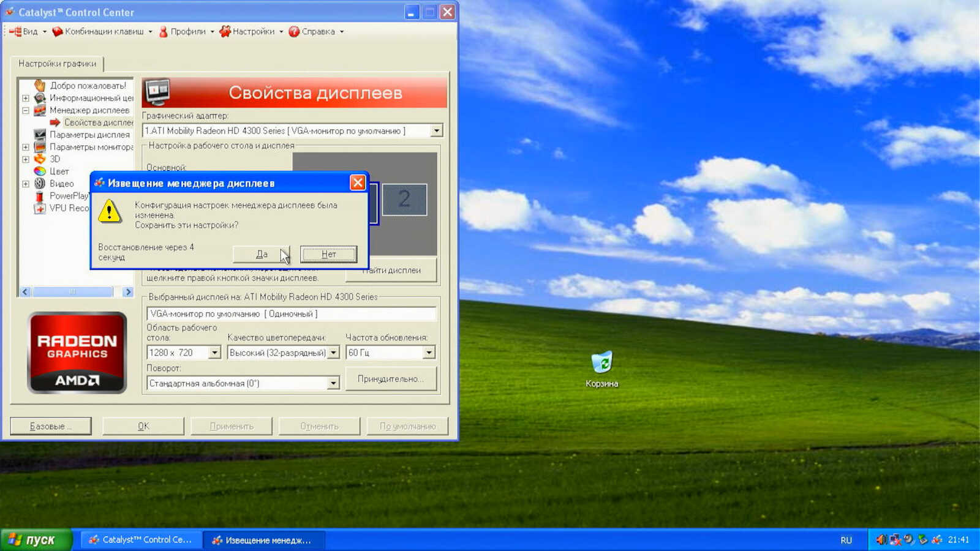This screenshot has height=551, width=980.
Task: Collapse the Менеджер дисплеев tree node
Action: (26, 110)
